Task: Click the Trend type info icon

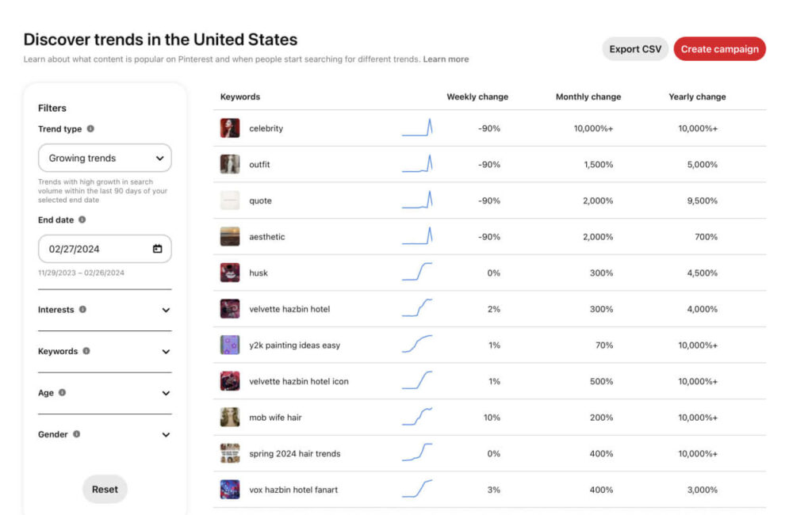Action: (90, 129)
